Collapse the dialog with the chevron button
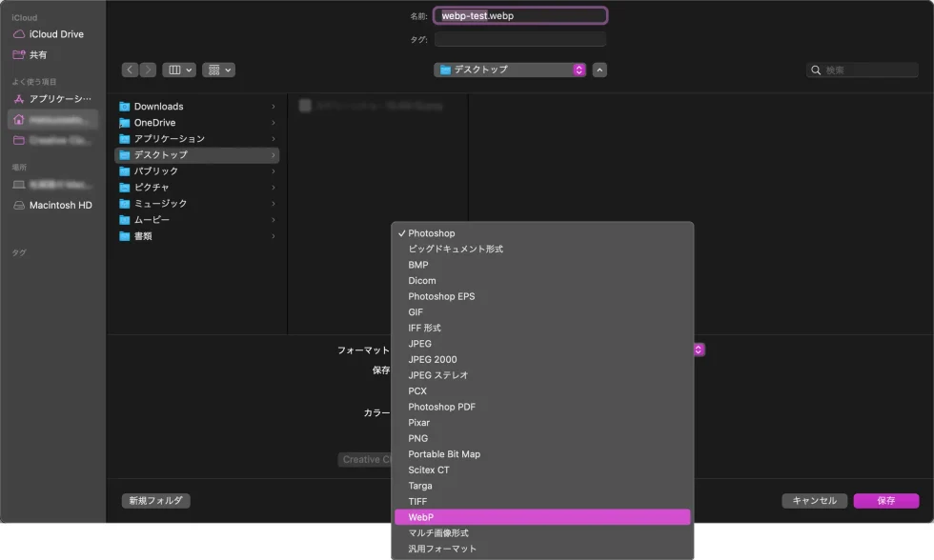The width and height of the screenshot is (934, 560). [599, 70]
